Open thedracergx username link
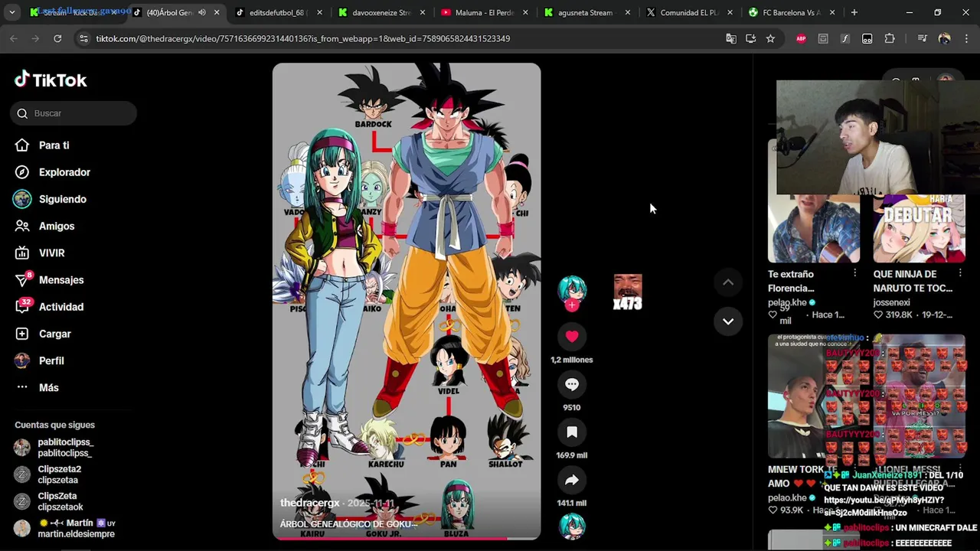980x551 pixels. (310, 503)
